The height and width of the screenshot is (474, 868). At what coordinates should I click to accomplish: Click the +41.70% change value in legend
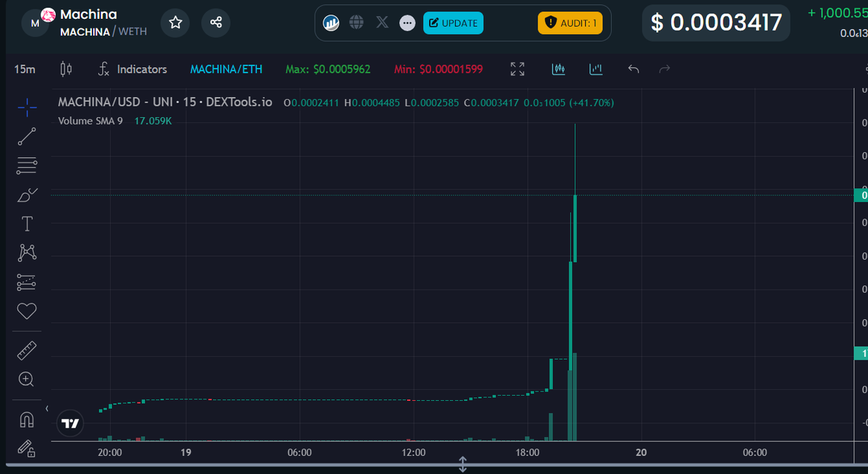[590, 103]
